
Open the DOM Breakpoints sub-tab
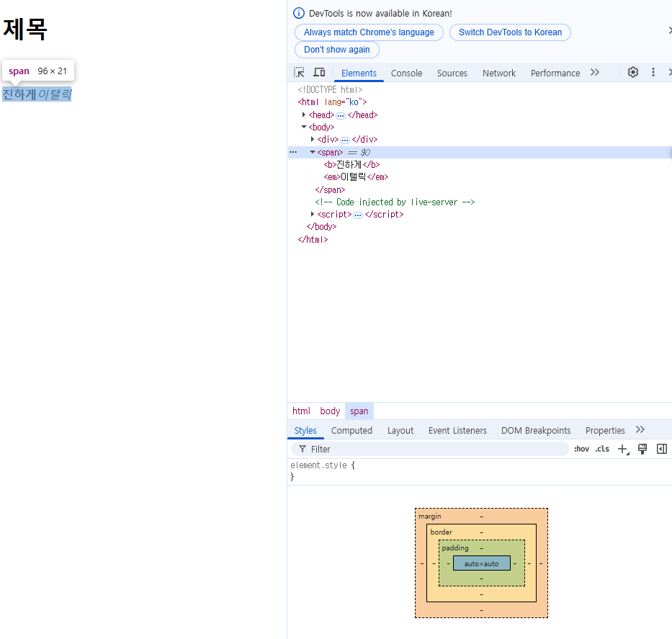536,431
